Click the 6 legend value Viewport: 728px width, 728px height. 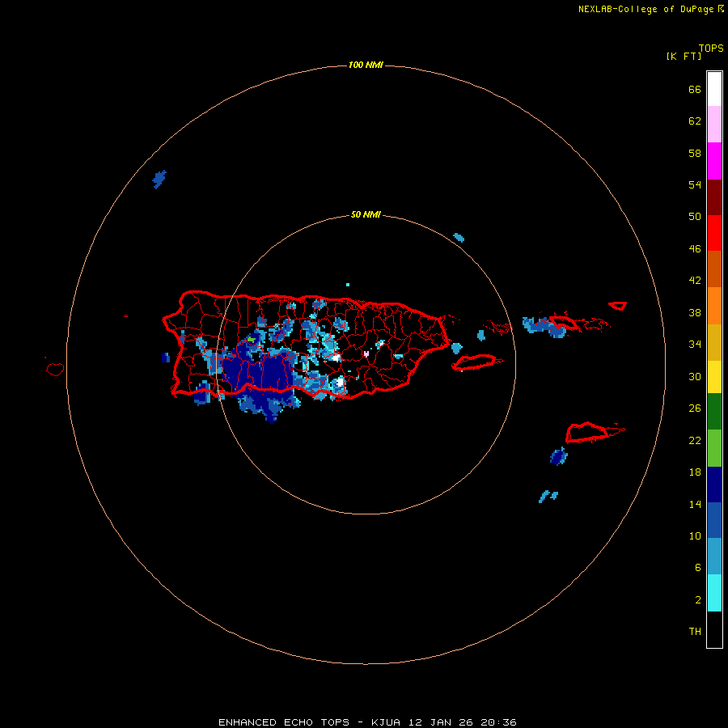tap(698, 568)
